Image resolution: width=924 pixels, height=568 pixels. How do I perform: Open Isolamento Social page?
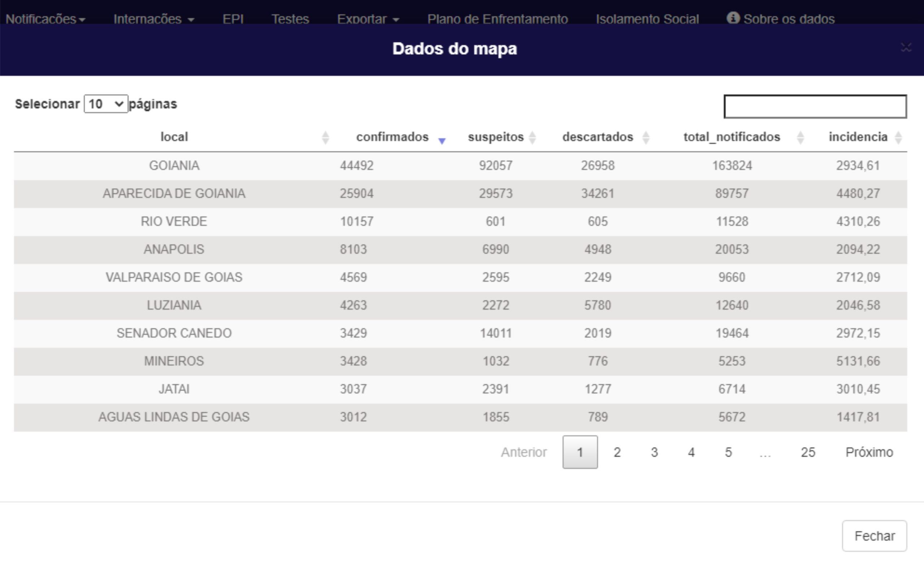(x=647, y=19)
